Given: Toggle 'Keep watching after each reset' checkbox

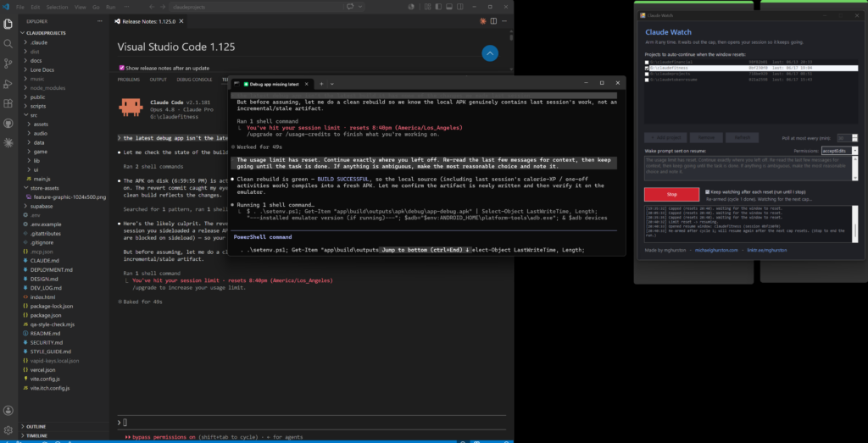Looking at the screenshot, I should click(707, 192).
